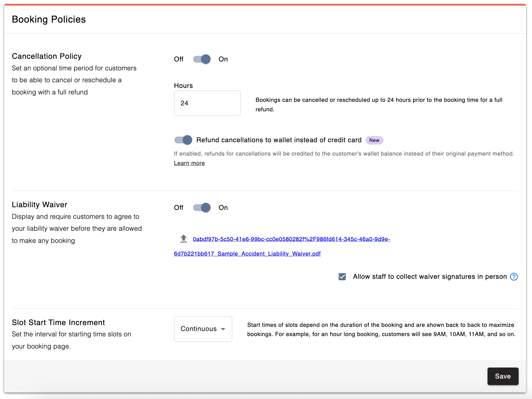This screenshot has height=399, width=532.
Task: Uncheck allow staff to collect waiver signatures
Action: coord(342,277)
